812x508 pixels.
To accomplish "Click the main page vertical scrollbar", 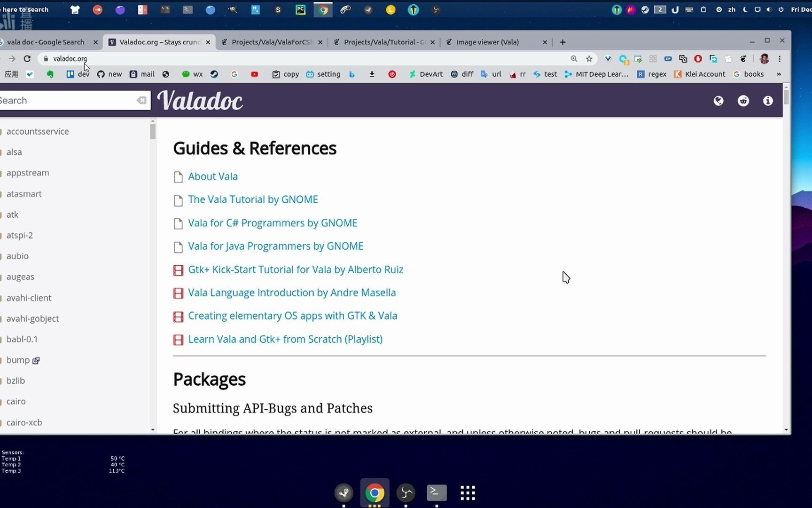I will click(786, 96).
